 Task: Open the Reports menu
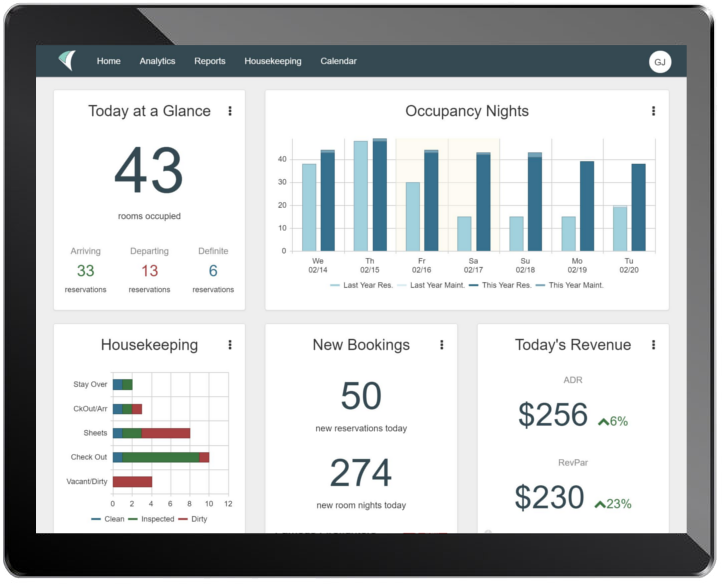click(x=210, y=61)
